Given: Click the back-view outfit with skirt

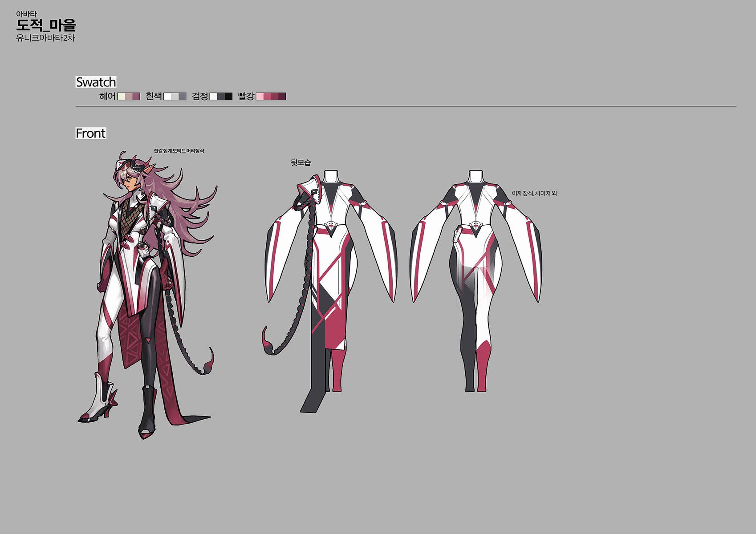Looking at the screenshot, I should (329, 291).
